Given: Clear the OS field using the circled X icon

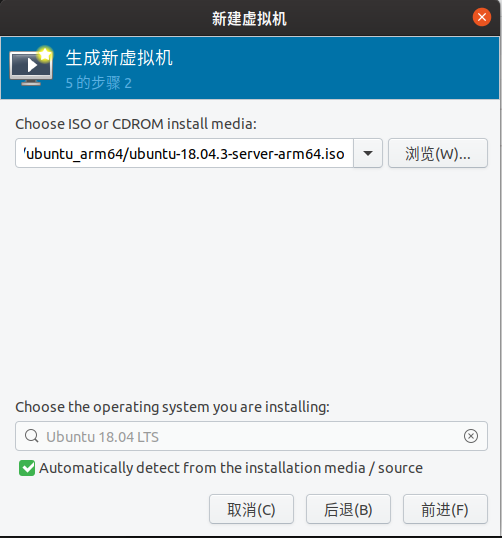Looking at the screenshot, I should click(470, 436).
